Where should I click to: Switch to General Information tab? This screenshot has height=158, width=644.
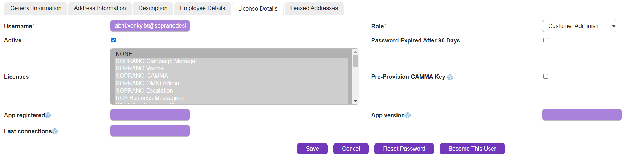[x=36, y=8]
